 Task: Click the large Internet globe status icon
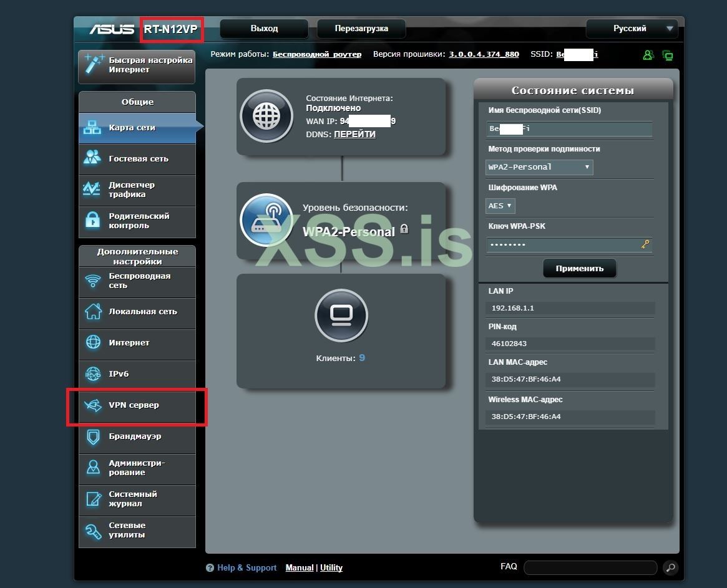tap(266, 117)
